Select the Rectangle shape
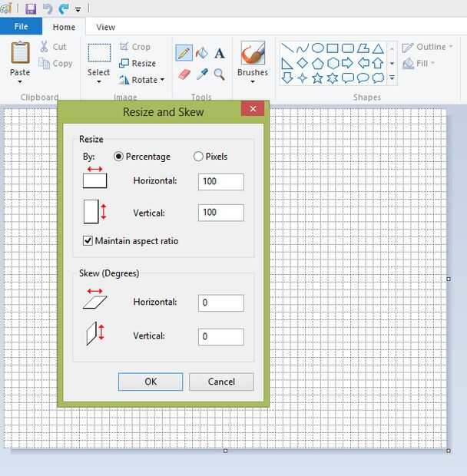Image resolution: width=467 pixels, height=476 pixels. pos(333,48)
